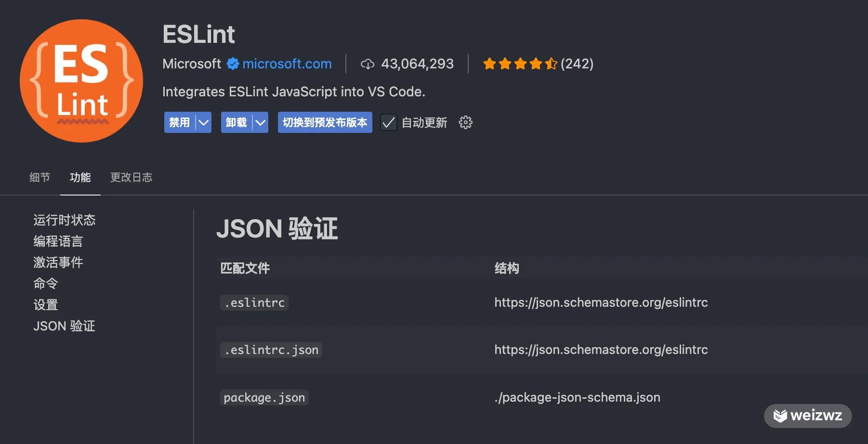Click the 禁用 button
This screenshot has width=868, height=444.
tap(179, 122)
